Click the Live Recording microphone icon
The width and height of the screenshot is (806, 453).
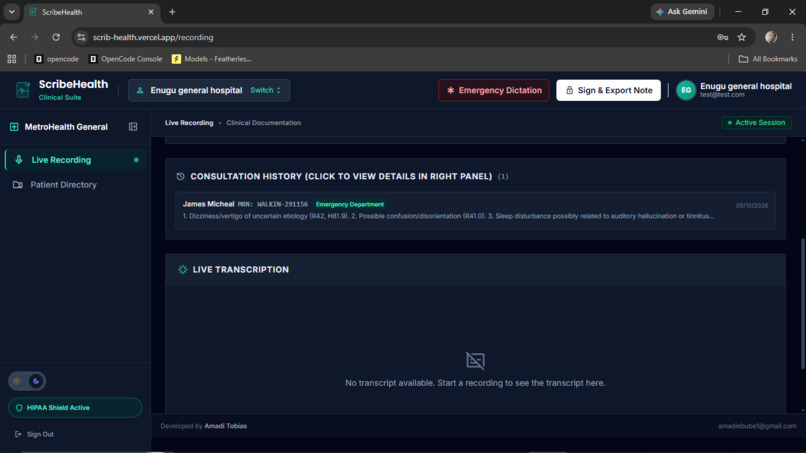[19, 160]
